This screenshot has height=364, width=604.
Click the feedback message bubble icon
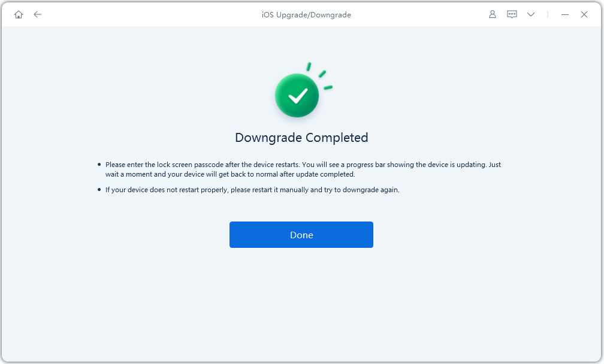pyautogui.click(x=512, y=14)
